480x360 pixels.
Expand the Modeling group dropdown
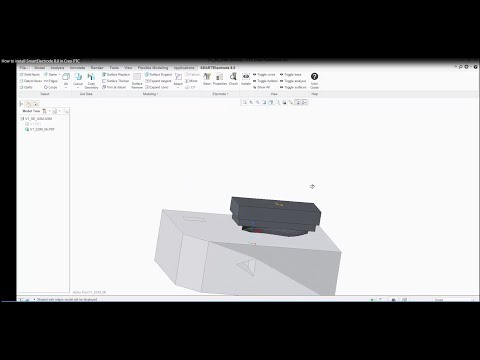[x=150, y=94]
